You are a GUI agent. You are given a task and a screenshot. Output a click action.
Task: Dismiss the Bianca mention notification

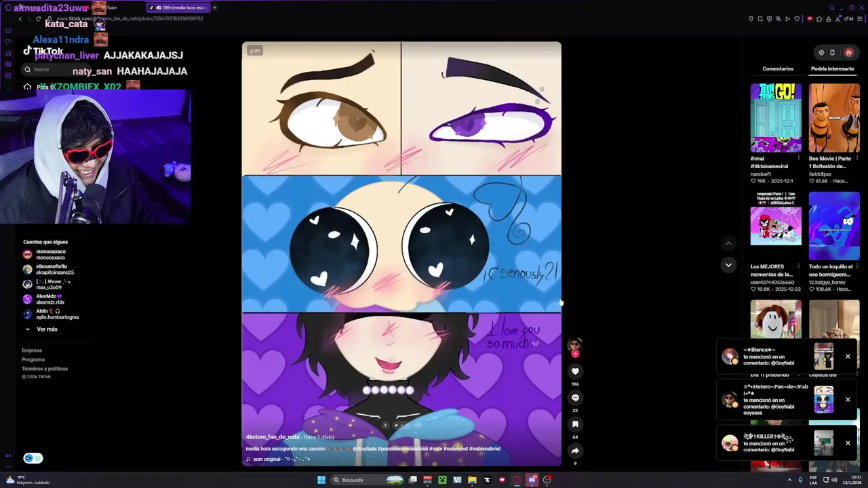[x=848, y=357]
